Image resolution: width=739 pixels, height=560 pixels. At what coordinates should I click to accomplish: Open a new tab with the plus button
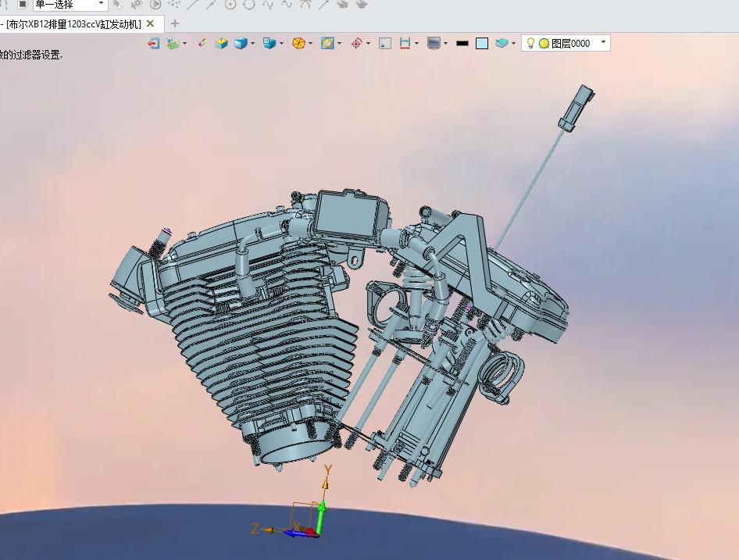(x=175, y=23)
